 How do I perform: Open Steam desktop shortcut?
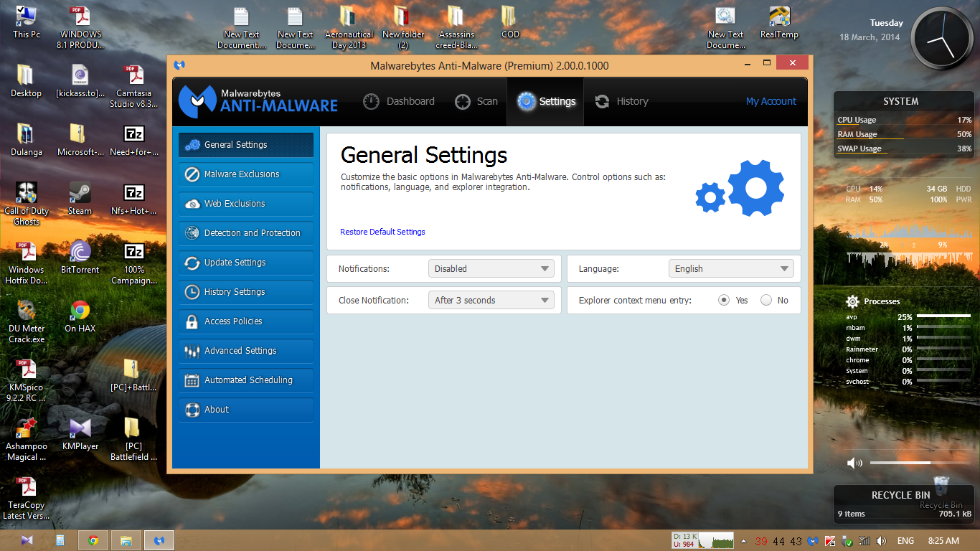tap(80, 198)
